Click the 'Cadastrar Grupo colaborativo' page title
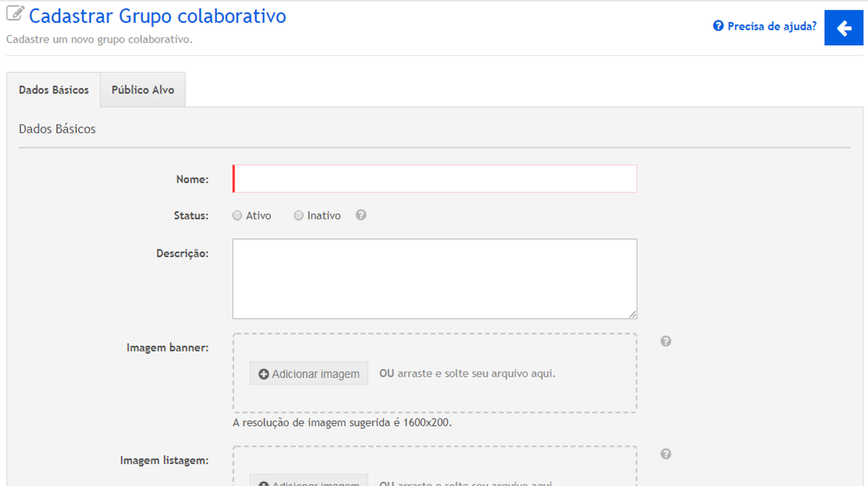 click(x=157, y=16)
